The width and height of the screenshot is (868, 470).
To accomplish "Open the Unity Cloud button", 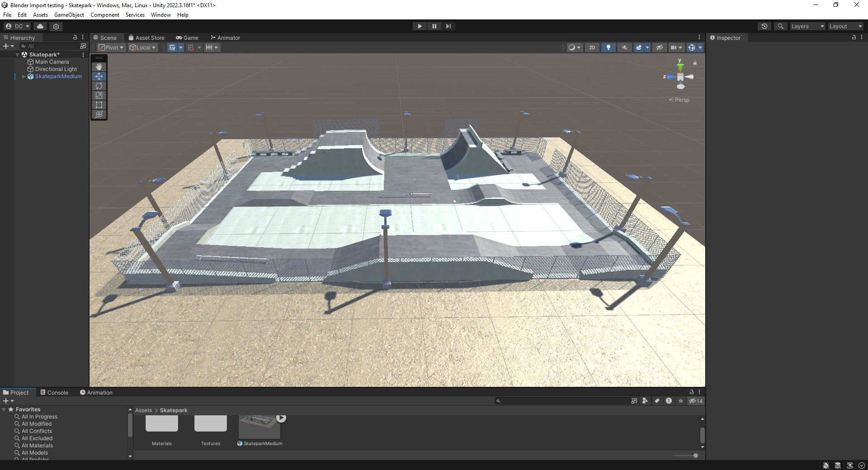I will pyautogui.click(x=40, y=26).
